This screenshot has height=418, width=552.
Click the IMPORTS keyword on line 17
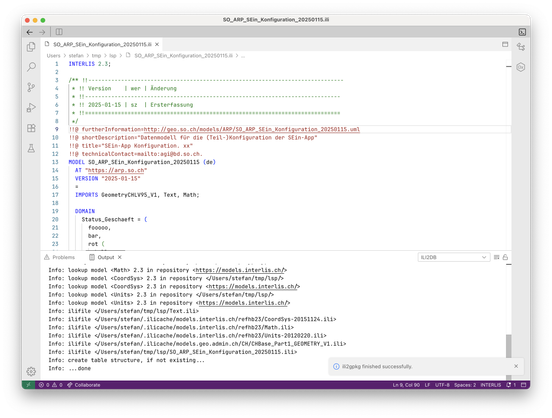tap(86, 195)
